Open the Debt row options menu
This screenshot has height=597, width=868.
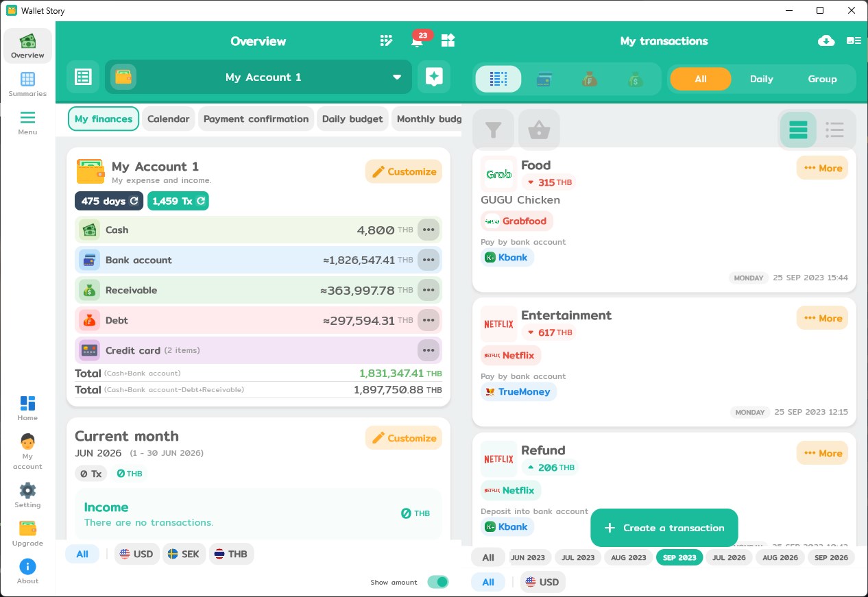coord(429,320)
